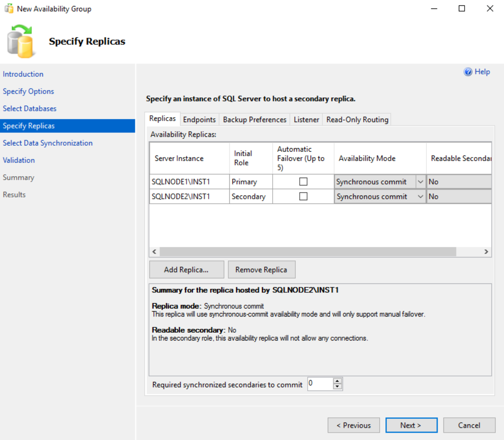Enable automatic failover for SQLNODE1\INST1
The height and width of the screenshot is (440, 504).
[x=303, y=182]
